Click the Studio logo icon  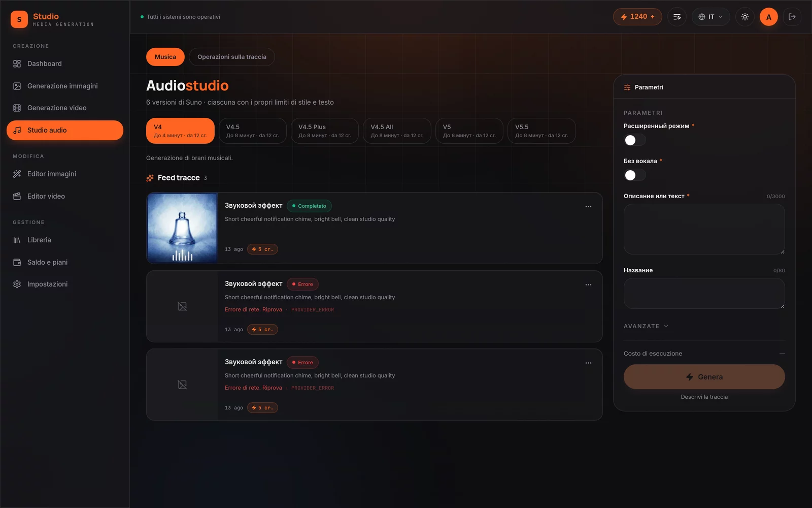pos(19,19)
